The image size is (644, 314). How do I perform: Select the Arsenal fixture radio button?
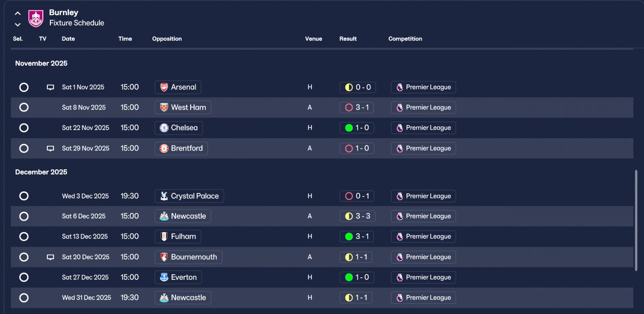pos(24,87)
